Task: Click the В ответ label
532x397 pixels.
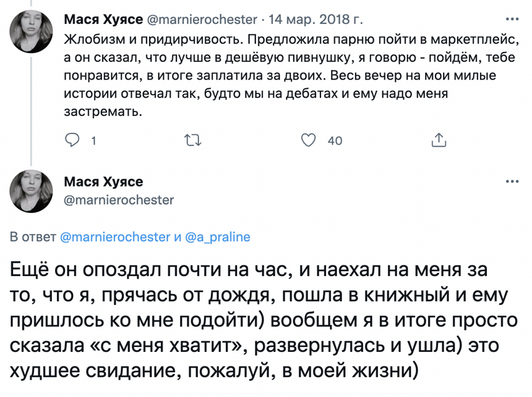Action: 34,237
